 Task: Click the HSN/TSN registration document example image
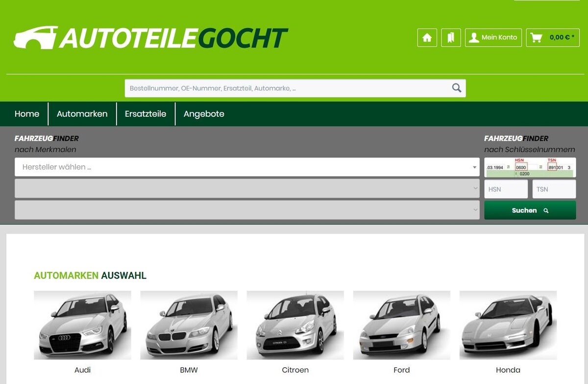[x=530, y=167]
